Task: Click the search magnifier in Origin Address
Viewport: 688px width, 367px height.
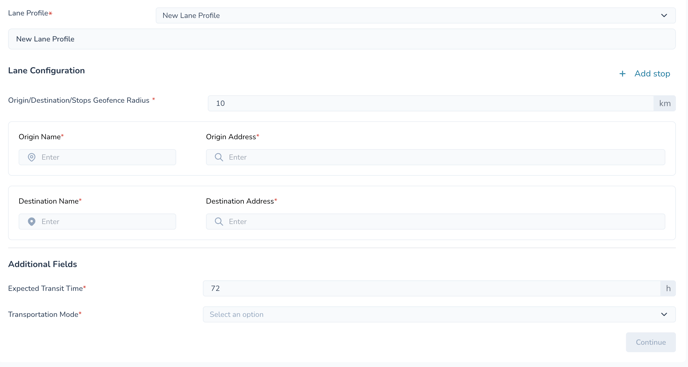Action: point(219,157)
